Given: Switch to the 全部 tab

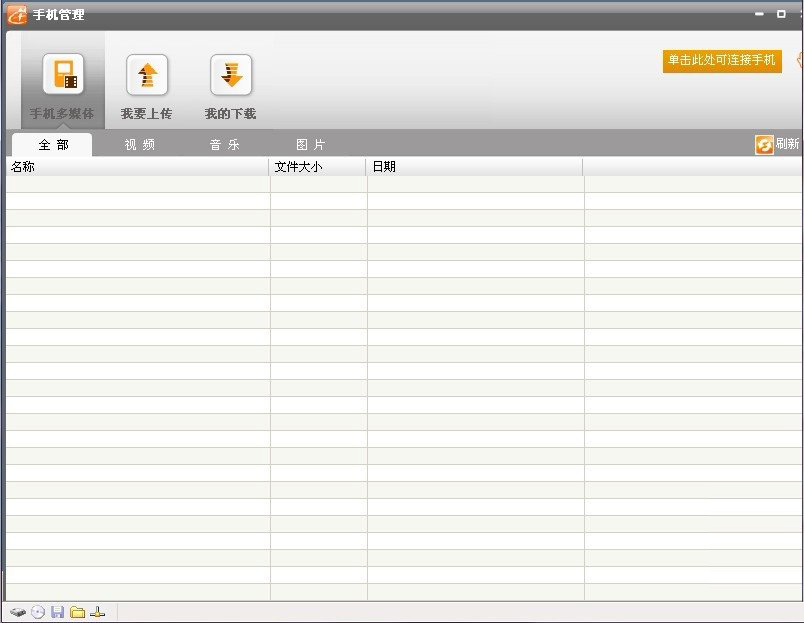Looking at the screenshot, I should coord(53,145).
